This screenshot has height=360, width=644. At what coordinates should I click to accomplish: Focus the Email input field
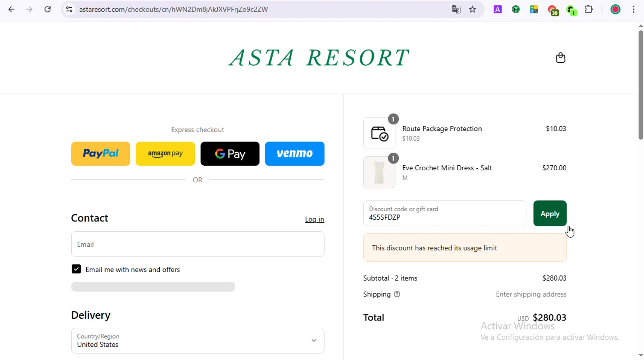point(197,244)
